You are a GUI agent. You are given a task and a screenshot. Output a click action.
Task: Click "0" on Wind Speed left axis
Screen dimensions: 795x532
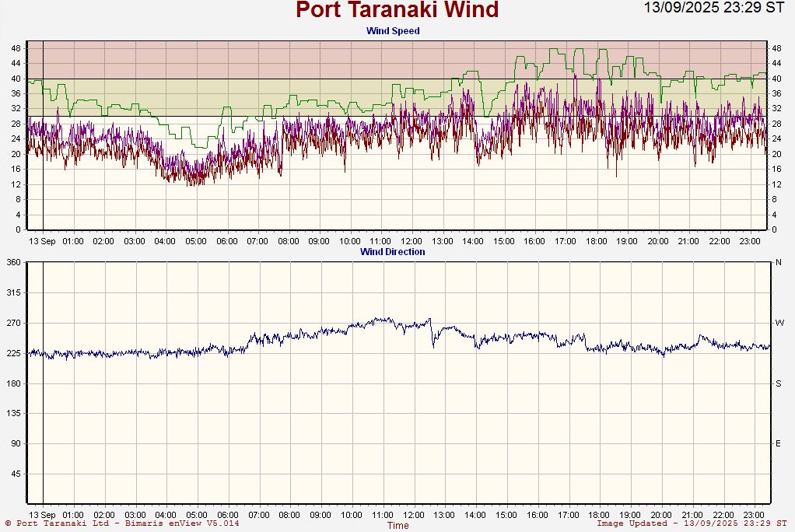click(18, 229)
